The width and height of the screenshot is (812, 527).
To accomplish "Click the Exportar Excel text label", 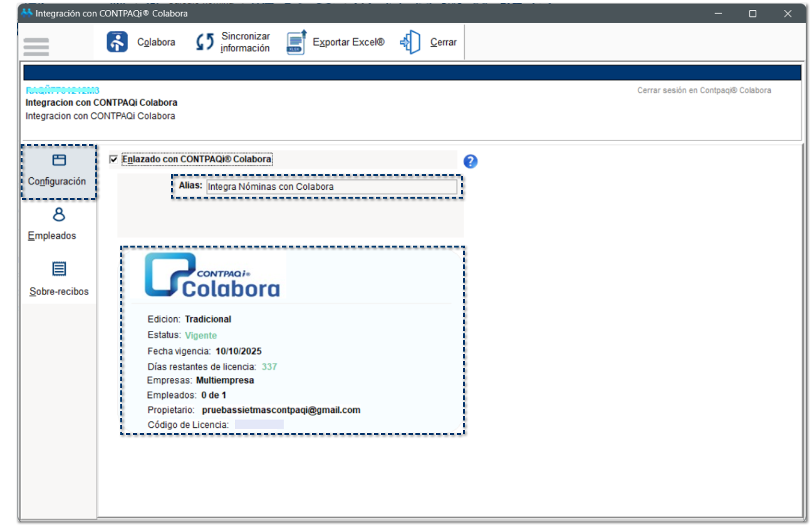I will point(348,43).
